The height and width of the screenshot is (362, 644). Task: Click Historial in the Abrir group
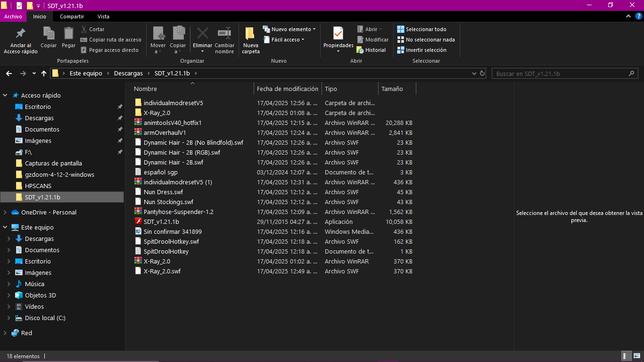[372, 50]
